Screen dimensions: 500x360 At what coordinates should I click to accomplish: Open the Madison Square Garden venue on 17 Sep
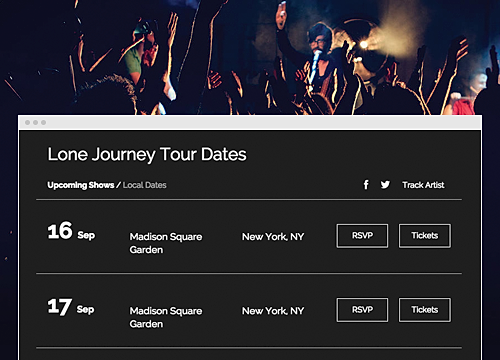click(166, 317)
